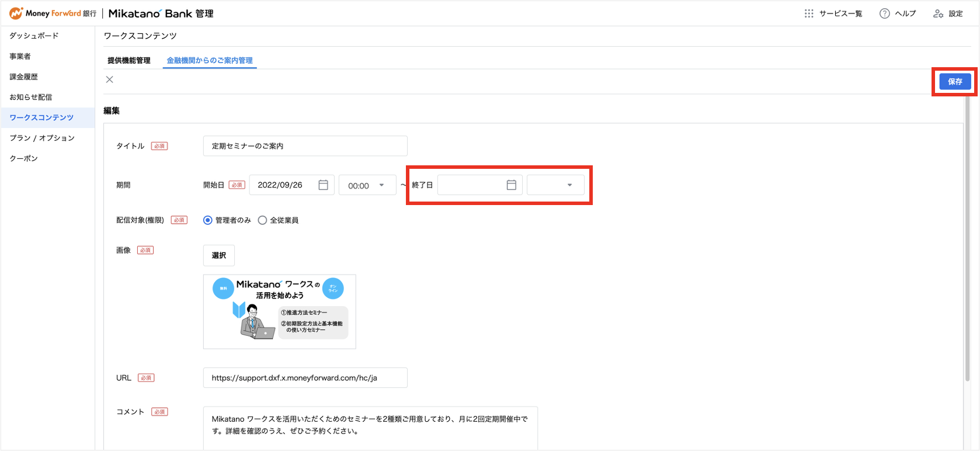980x451 pixels.
Task: Click the 配信対象(権限) label
Action: [x=140, y=220]
